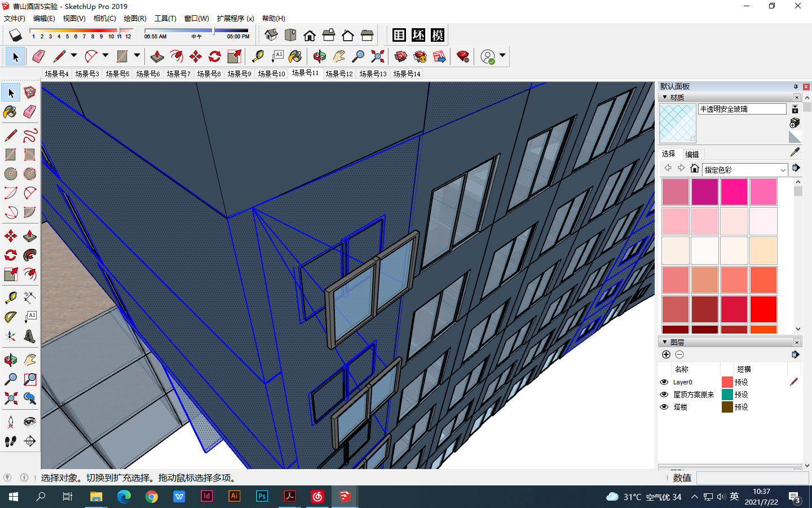This screenshot has width=812, height=508.
Task: Choose the Push/Pull tool in left toolbar
Action: click(30, 236)
